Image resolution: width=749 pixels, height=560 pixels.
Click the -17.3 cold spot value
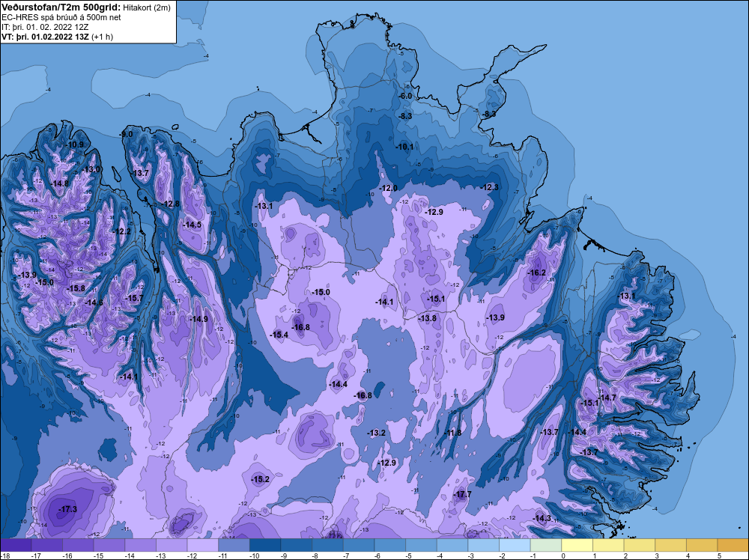pos(68,509)
